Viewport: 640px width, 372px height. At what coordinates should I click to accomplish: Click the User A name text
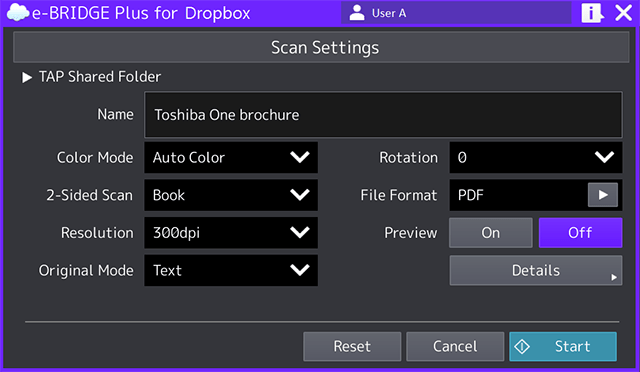click(389, 13)
